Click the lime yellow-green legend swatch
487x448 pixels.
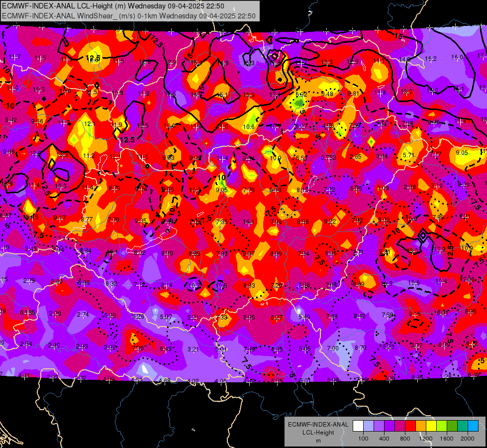pyautogui.click(x=442, y=426)
